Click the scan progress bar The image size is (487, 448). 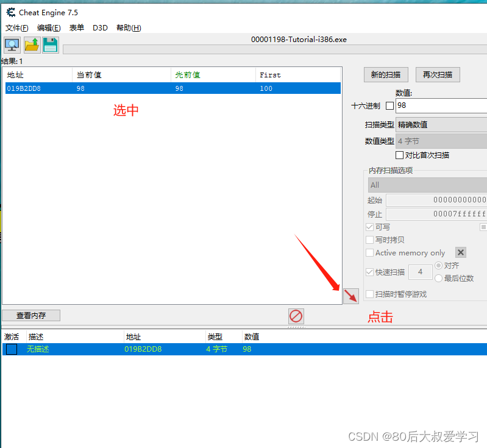tap(275, 49)
